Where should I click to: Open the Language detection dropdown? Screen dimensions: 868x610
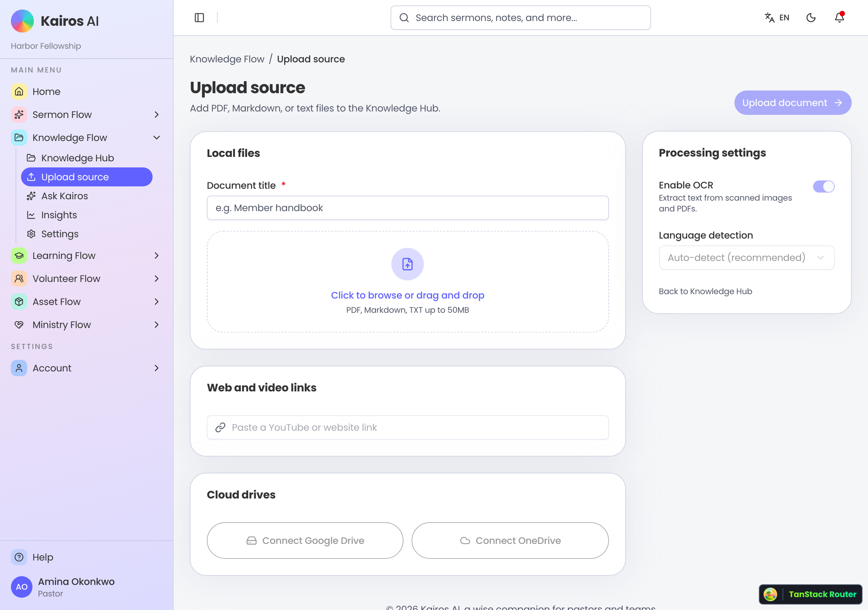[747, 258]
